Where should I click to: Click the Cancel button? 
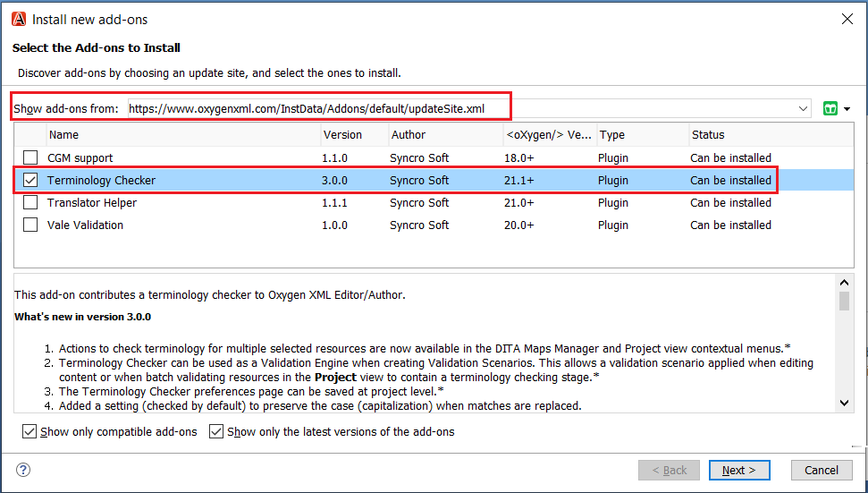(x=822, y=471)
